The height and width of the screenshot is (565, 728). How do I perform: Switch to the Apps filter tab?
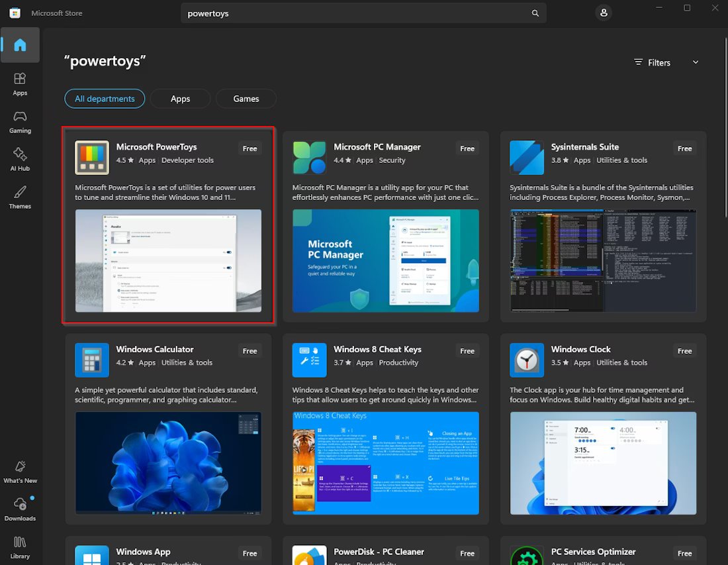point(180,99)
